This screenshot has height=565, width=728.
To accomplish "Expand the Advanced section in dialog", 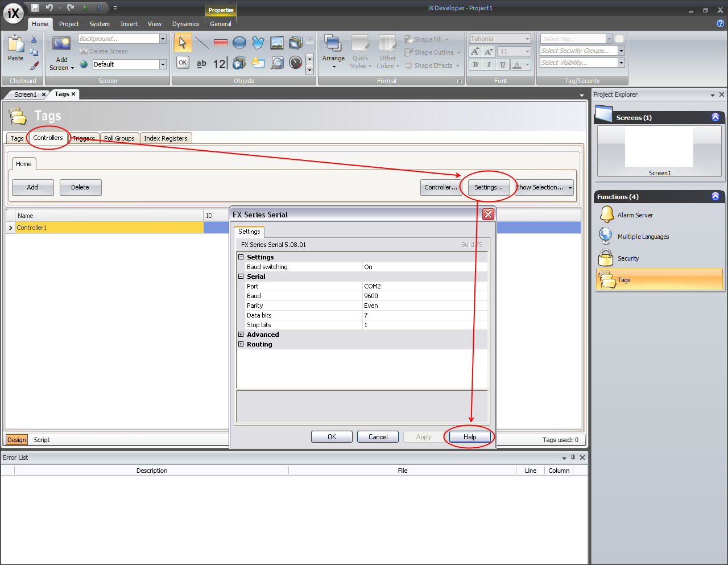I will pyautogui.click(x=241, y=335).
